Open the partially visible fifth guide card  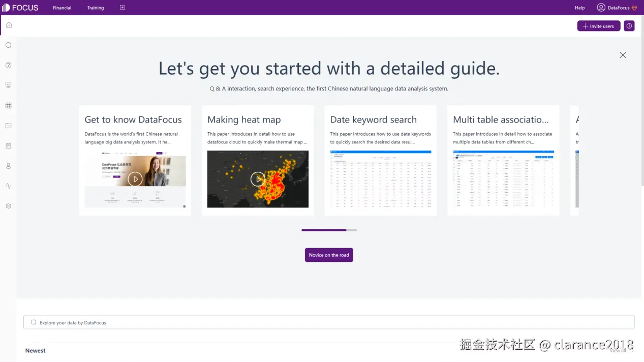coord(574,160)
